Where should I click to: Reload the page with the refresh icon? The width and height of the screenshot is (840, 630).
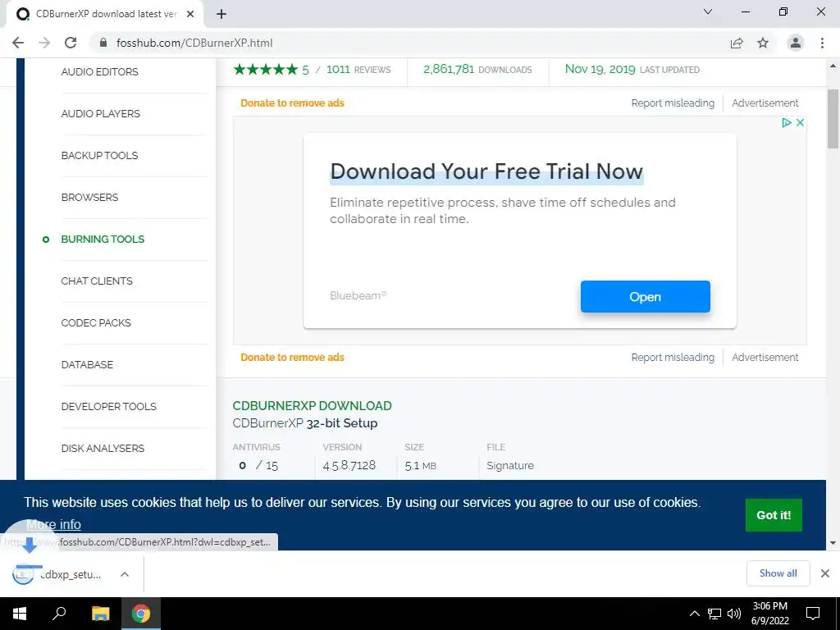tap(71, 43)
